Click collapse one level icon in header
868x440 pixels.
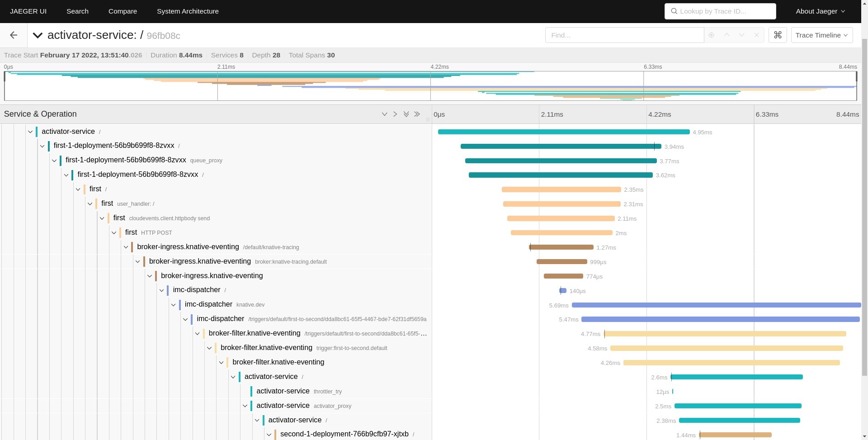[x=395, y=114]
